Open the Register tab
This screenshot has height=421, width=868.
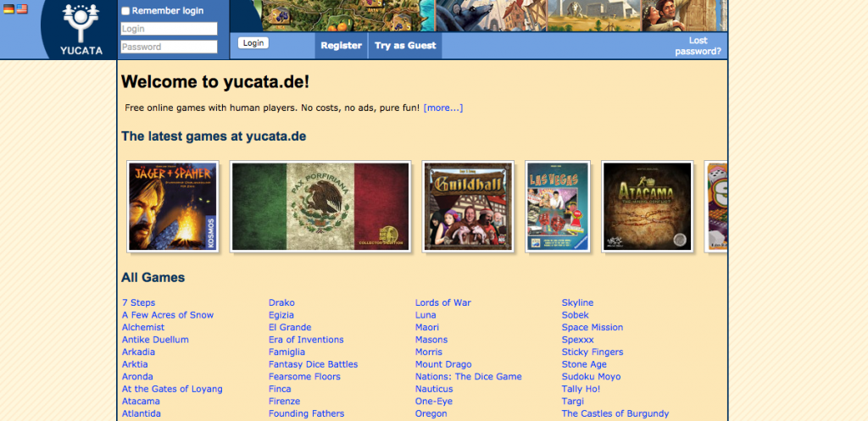(x=341, y=46)
